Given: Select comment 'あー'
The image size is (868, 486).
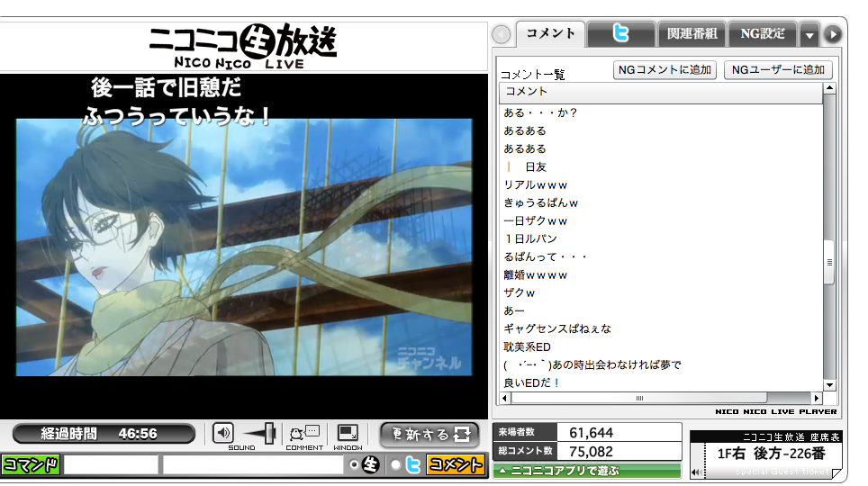Looking at the screenshot, I should tap(514, 311).
